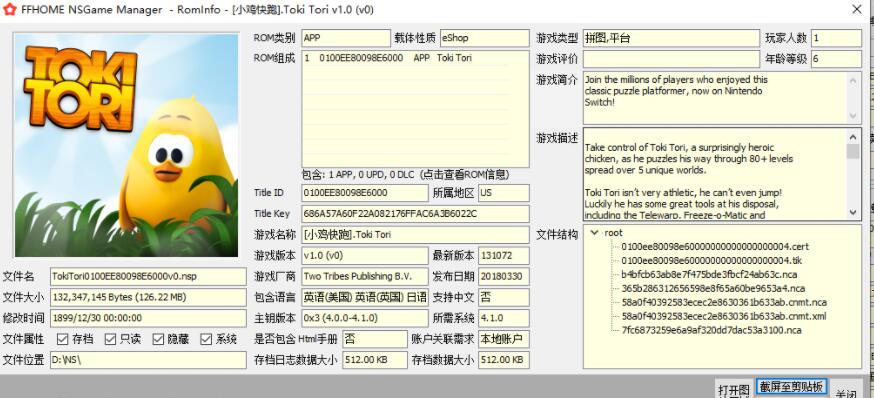Toggle the 存档 file attribute checkbox
The image size is (874, 398).
click(62, 339)
